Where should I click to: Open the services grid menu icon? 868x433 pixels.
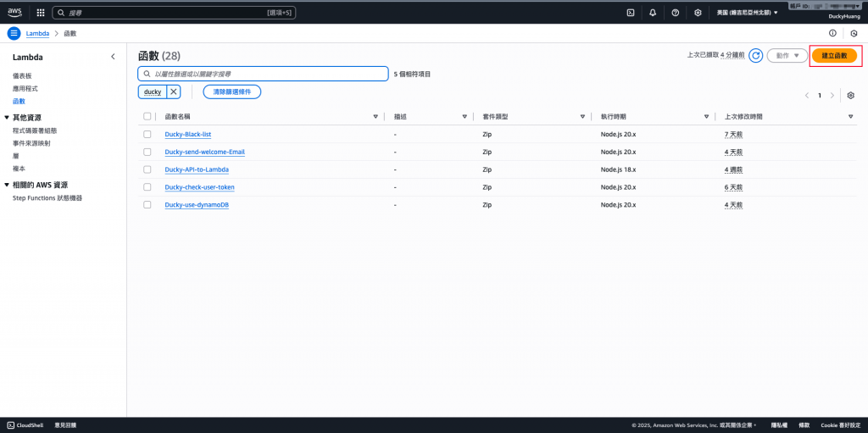(41, 12)
